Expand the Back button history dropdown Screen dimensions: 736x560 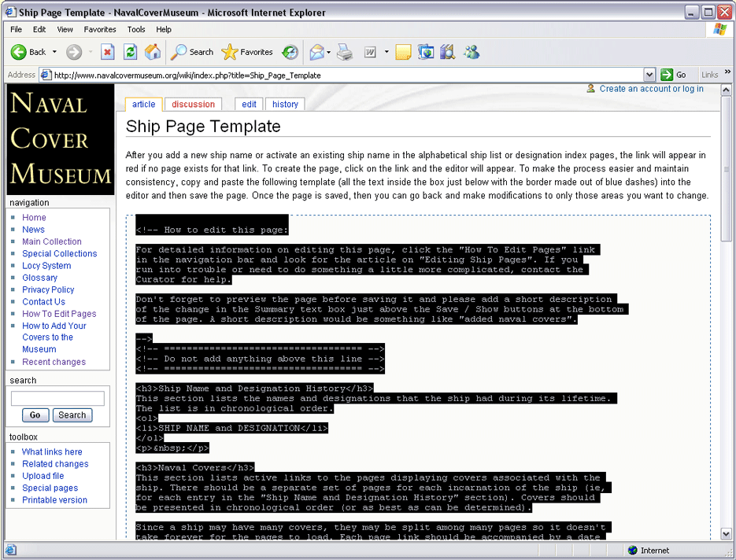point(54,52)
